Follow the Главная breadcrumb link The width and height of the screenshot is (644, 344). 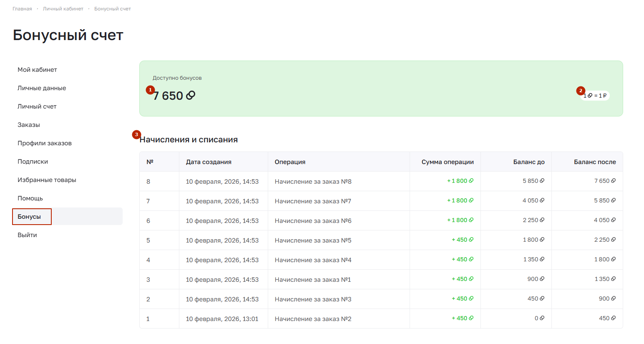(22, 9)
